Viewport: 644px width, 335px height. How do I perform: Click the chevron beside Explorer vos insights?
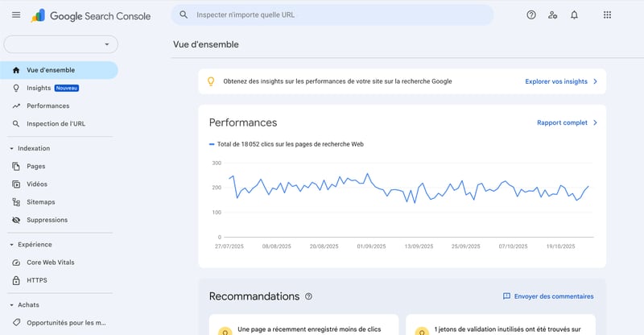pyautogui.click(x=595, y=81)
